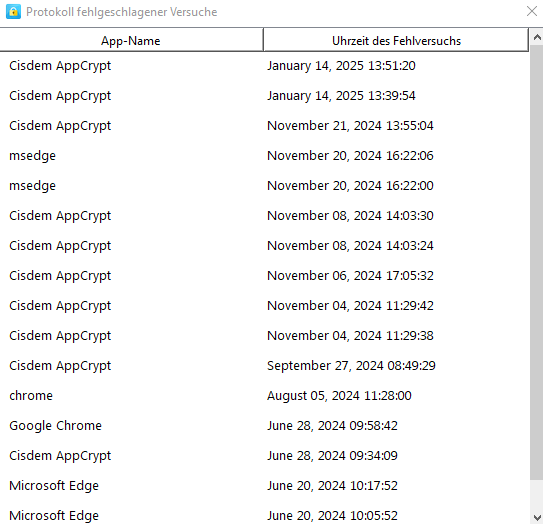The height and width of the screenshot is (524, 543).
Task: Select the Google Chrome row
Action: pyautogui.click(x=264, y=426)
